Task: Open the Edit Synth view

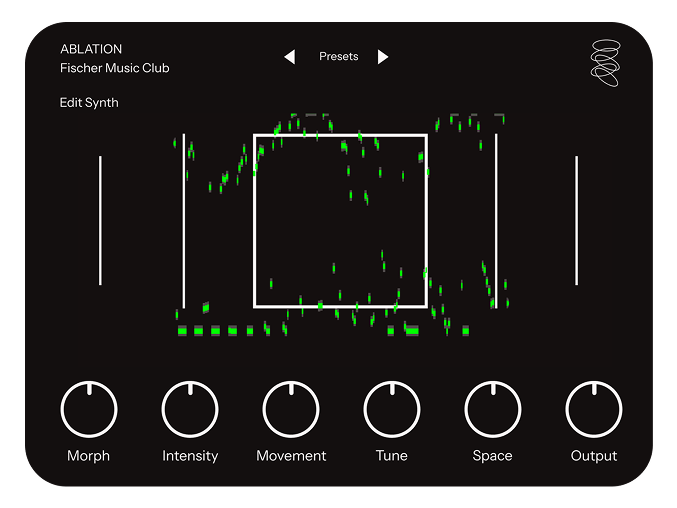Action: [x=89, y=103]
